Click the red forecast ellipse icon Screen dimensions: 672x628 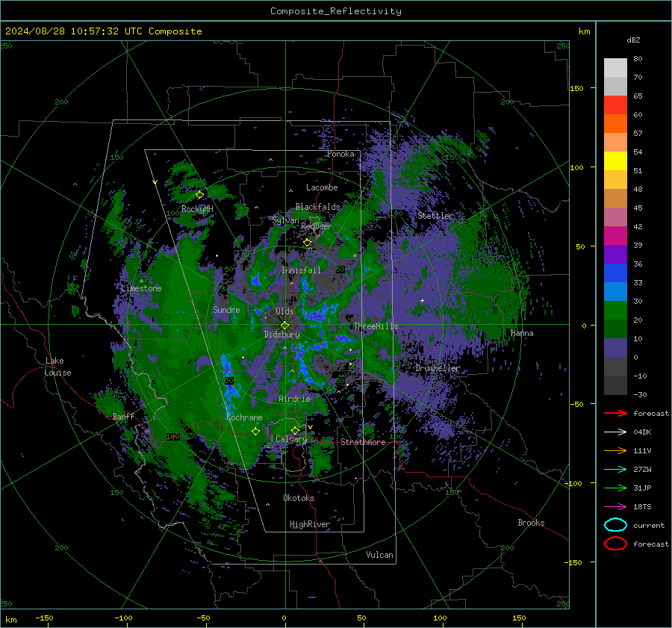pos(615,544)
